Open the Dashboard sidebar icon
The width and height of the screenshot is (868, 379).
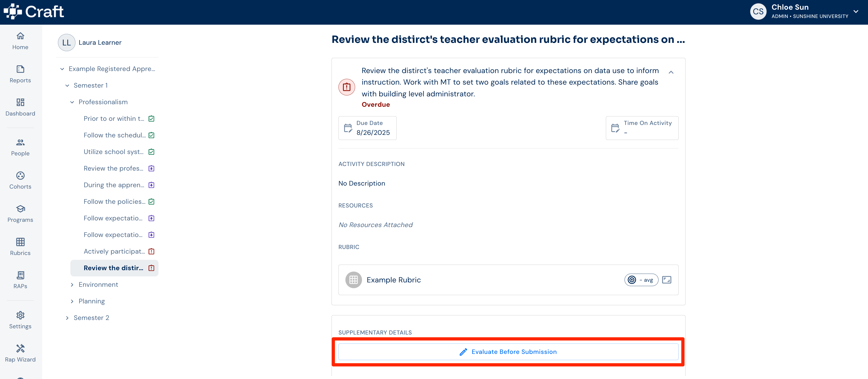point(20,102)
